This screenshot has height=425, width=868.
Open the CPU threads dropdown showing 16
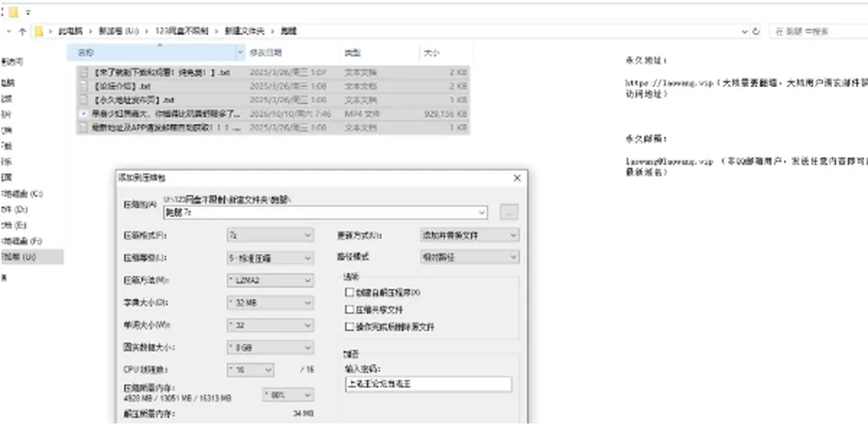[x=250, y=370]
